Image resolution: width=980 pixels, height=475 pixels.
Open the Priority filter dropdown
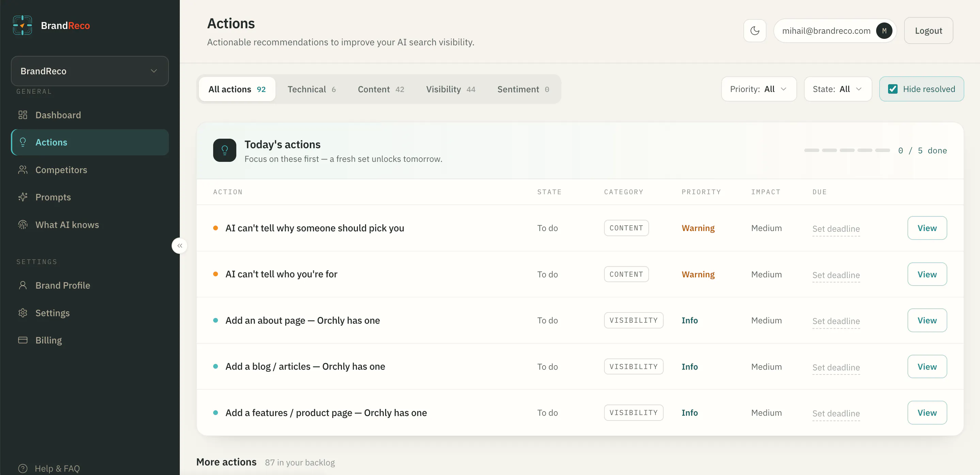pyautogui.click(x=759, y=89)
